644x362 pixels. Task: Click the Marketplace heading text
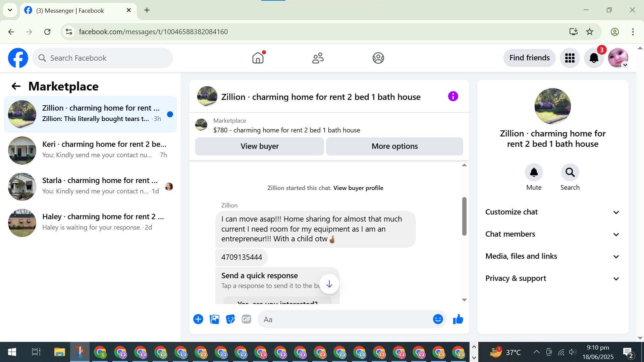(x=63, y=86)
